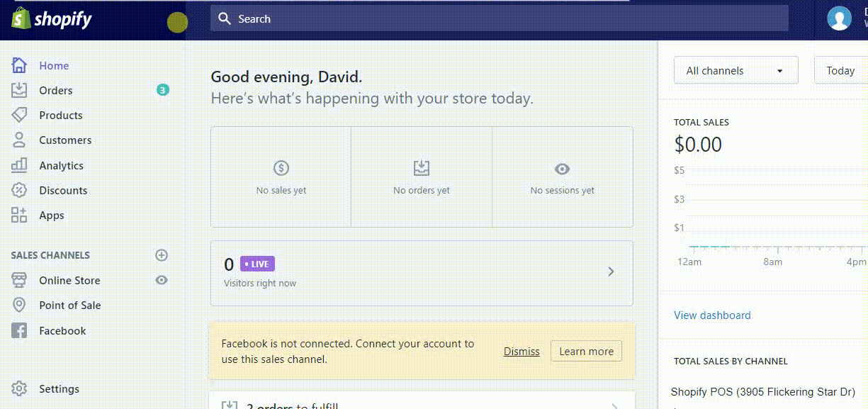Image resolution: width=868 pixels, height=409 pixels.
Task: Click the orders badge showing 3
Action: point(163,90)
